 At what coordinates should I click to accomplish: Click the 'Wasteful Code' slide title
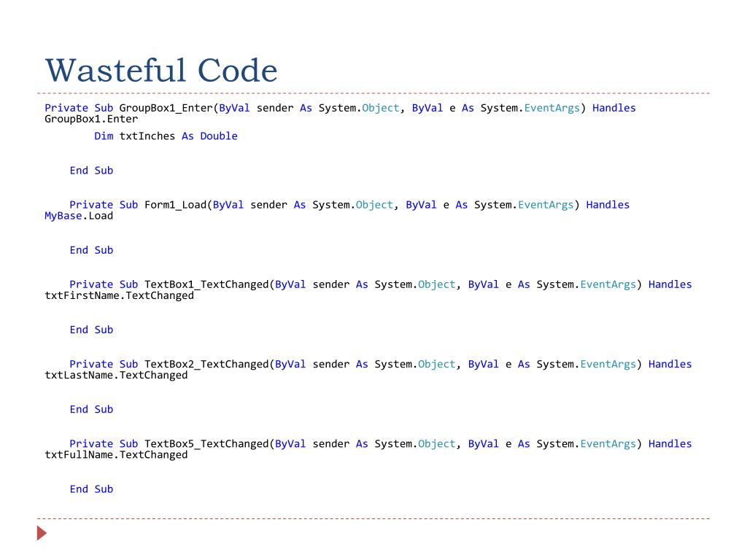(161, 71)
